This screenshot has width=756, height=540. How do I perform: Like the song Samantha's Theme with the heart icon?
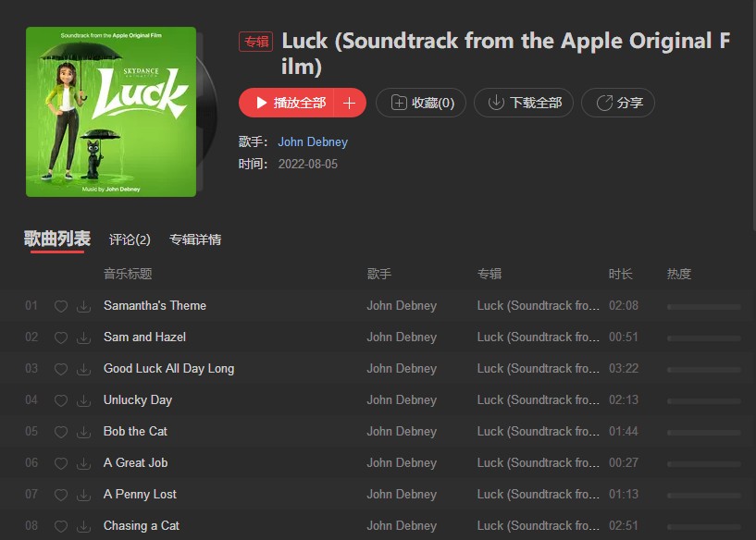pyautogui.click(x=61, y=306)
